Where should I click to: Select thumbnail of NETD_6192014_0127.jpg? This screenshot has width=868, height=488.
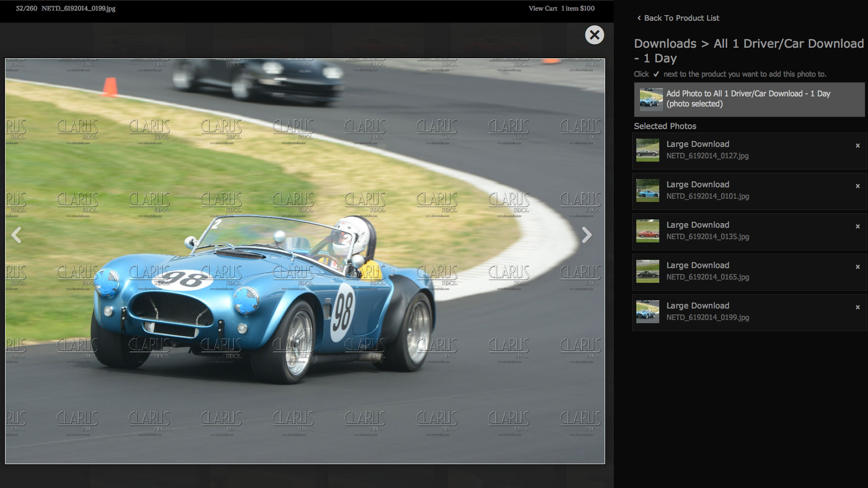tap(647, 150)
